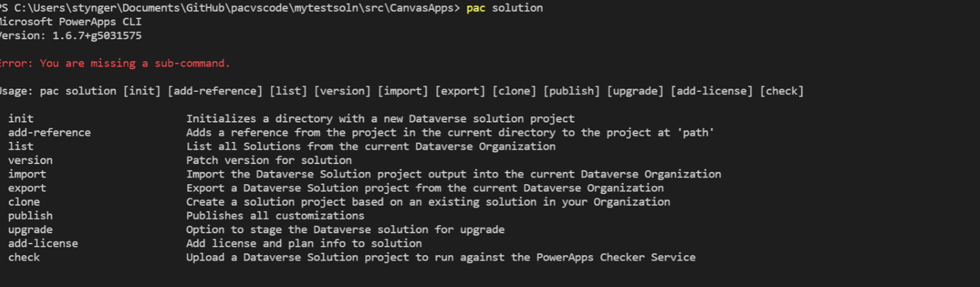Click the 'import' sub-command in the left column

click(x=27, y=174)
